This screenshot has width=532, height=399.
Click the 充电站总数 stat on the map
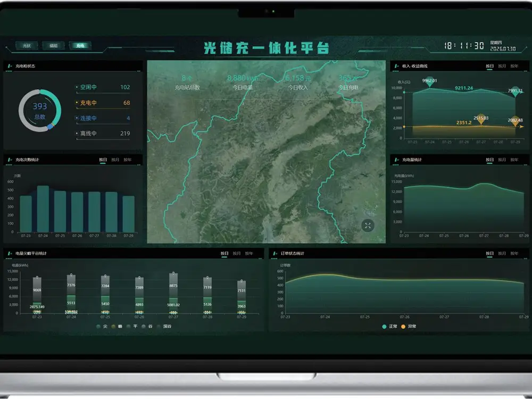187,83
